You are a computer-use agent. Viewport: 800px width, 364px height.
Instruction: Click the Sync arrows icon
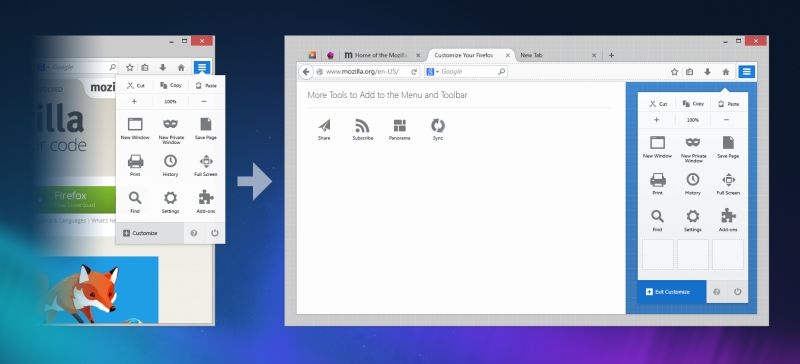(x=438, y=126)
